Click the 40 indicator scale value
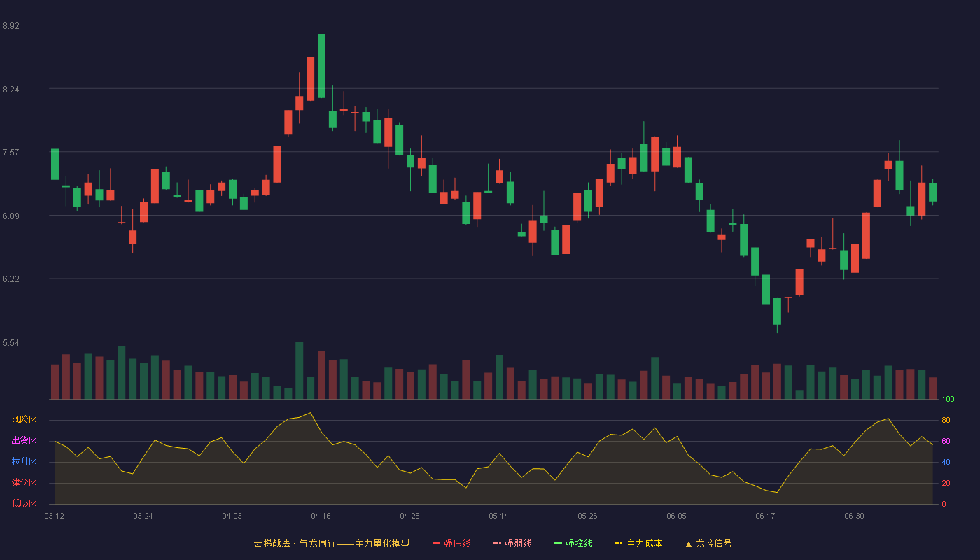Screen dimensions: 980x560 [x=946, y=463]
